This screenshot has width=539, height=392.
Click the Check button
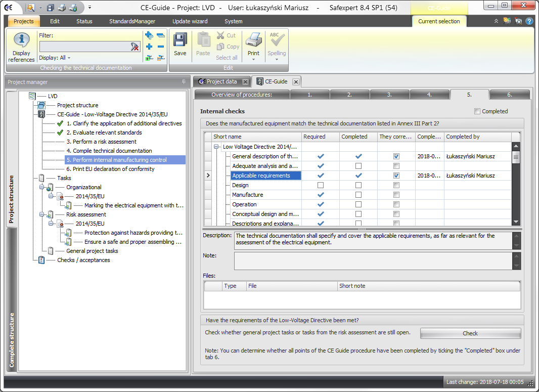(470, 333)
